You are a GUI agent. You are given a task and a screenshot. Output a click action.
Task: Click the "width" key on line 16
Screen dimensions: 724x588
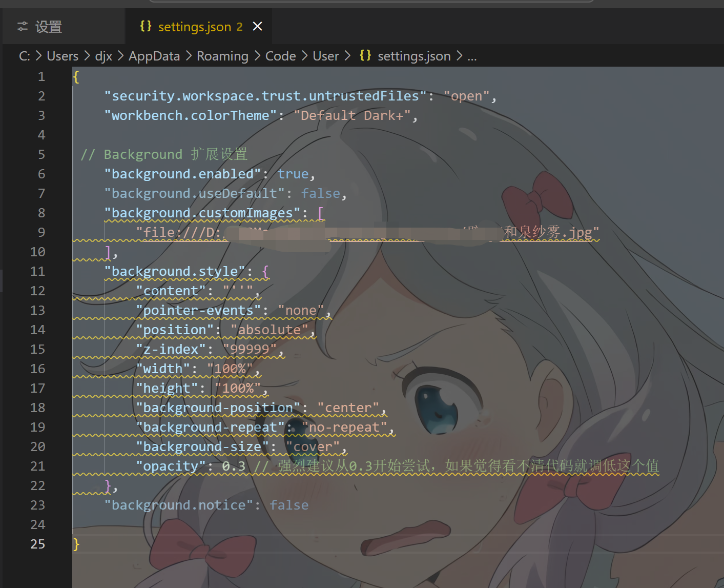tap(163, 369)
